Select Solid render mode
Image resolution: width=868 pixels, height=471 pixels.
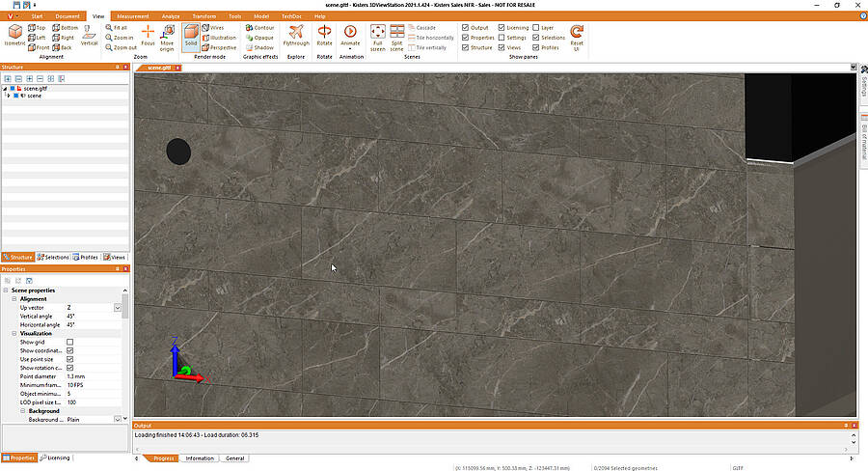tap(190, 36)
